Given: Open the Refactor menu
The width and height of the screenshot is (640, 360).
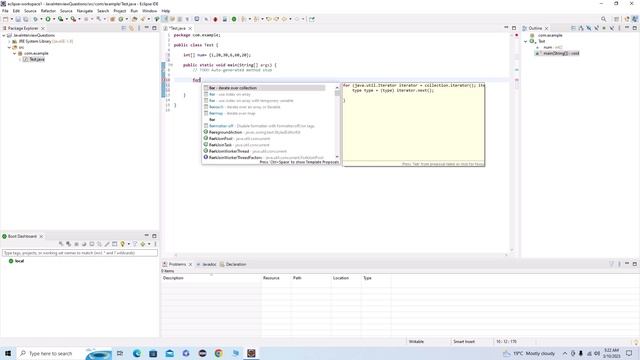Looking at the screenshot, I should pyautogui.click(x=48, y=11).
